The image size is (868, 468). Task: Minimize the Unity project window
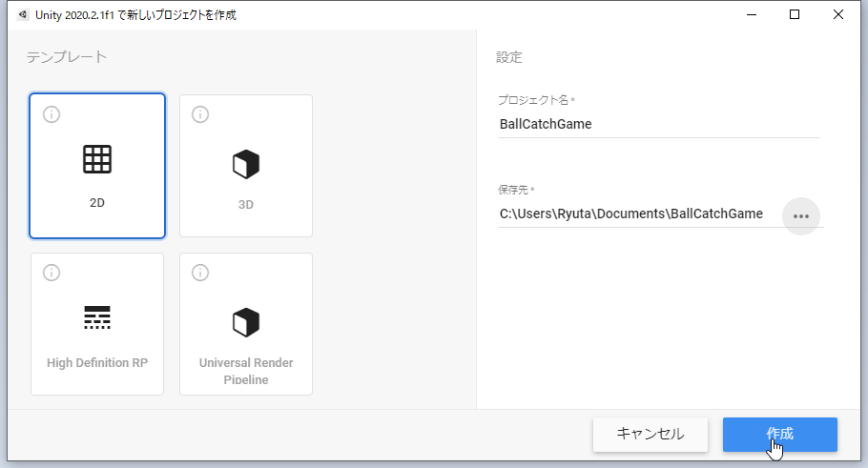(x=752, y=15)
